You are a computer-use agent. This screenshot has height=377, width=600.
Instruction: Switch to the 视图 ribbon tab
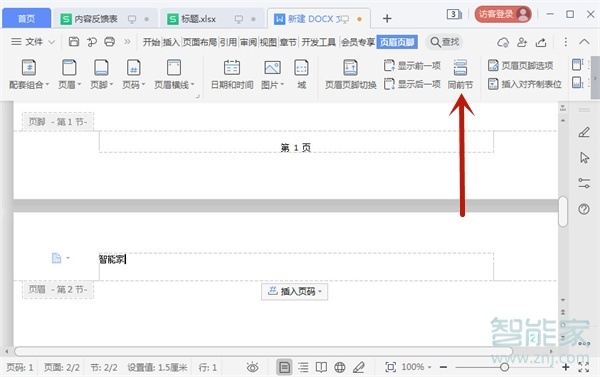tap(268, 42)
